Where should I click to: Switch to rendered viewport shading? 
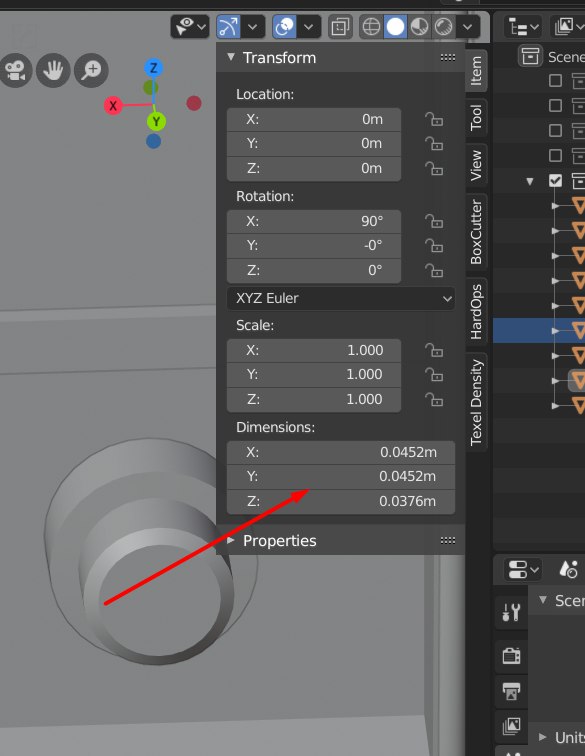(443, 27)
